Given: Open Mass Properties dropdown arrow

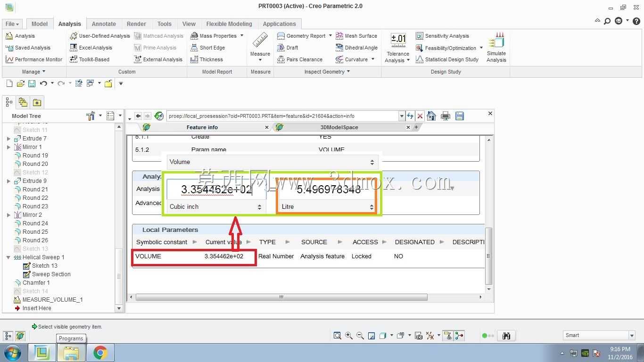Looking at the screenshot, I should pos(242,36).
